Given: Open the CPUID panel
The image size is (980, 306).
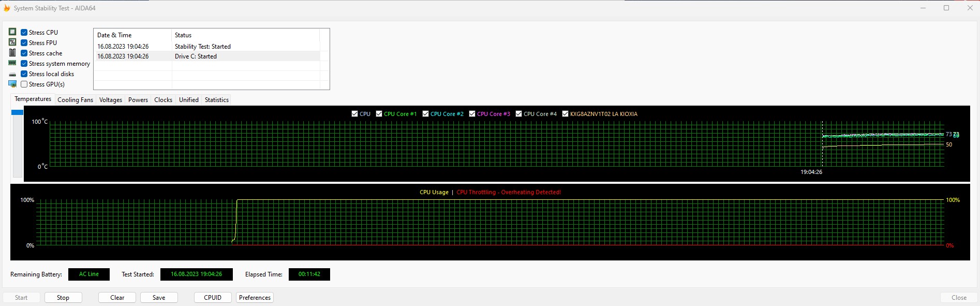Looking at the screenshot, I should (x=213, y=298).
